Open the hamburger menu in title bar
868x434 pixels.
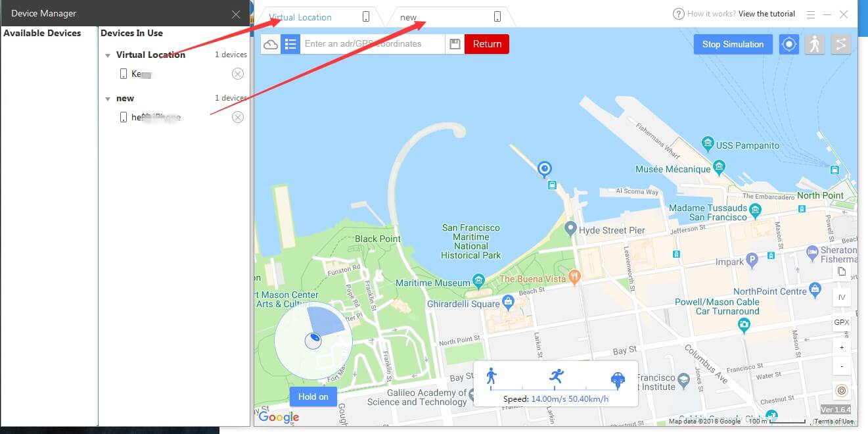pos(811,14)
